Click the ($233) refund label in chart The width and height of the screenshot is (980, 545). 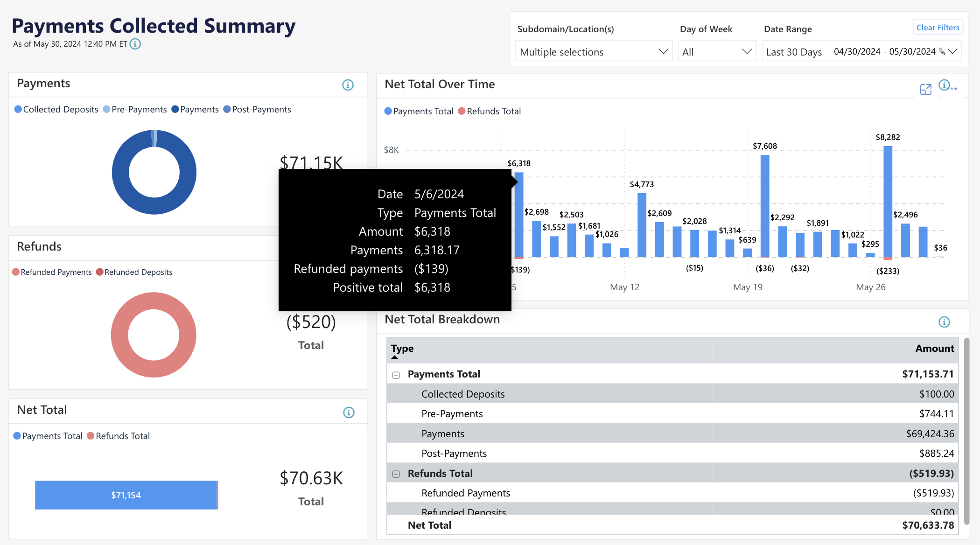pyautogui.click(x=888, y=271)
